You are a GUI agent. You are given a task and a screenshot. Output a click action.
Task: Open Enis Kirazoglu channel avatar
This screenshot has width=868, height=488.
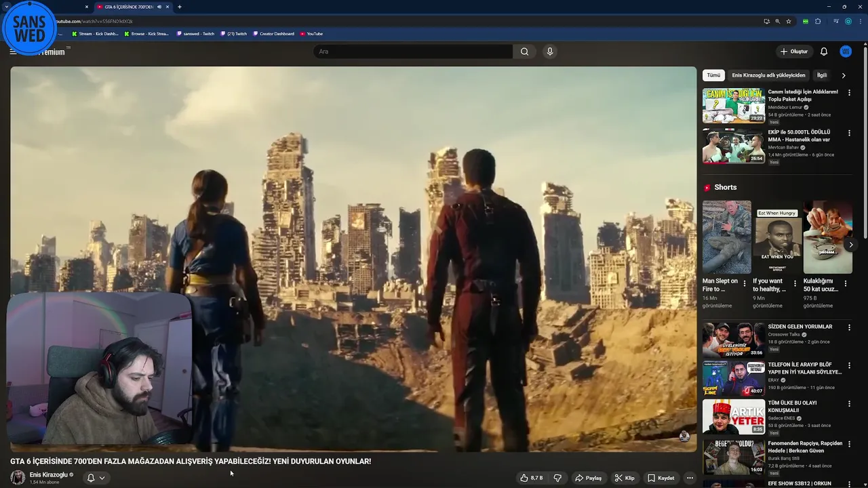point(18,478)
